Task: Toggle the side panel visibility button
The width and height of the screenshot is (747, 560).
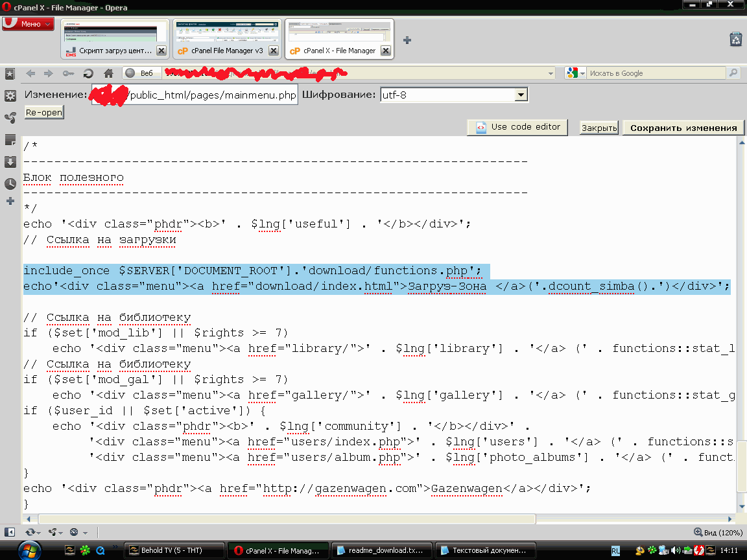Action: tap(10, 532)
